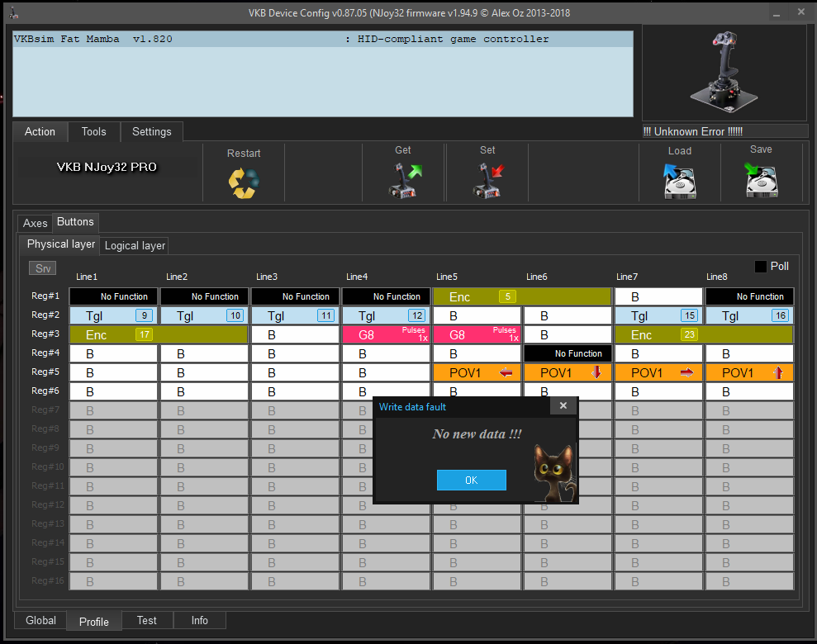The width and height of the screenshot is (817, 644).
Task: Close the Write data fault dialog
Action: click(x=563, y=405)
